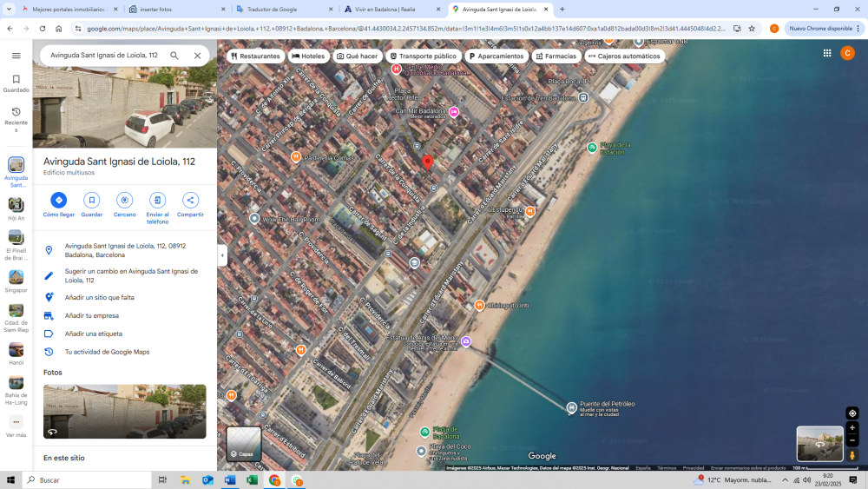Click the Street View pegman
The height and width of the screenshot is (489, 868).
coord(852,455)
